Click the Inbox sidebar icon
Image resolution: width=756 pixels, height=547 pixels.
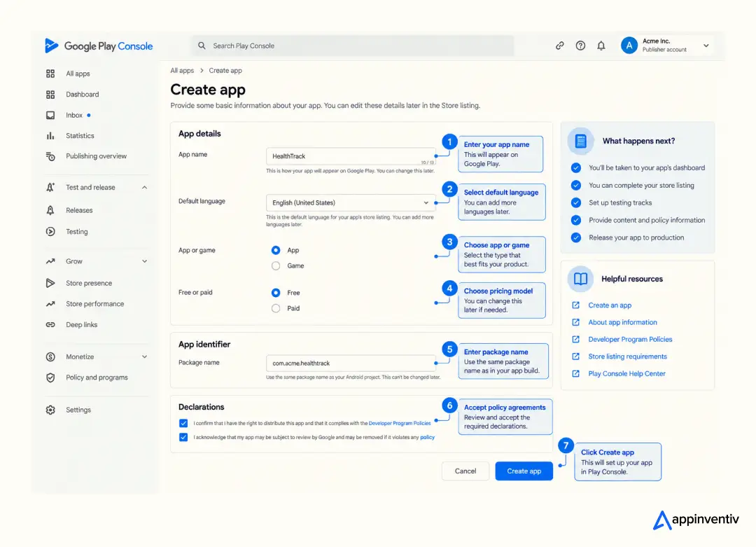50,115
